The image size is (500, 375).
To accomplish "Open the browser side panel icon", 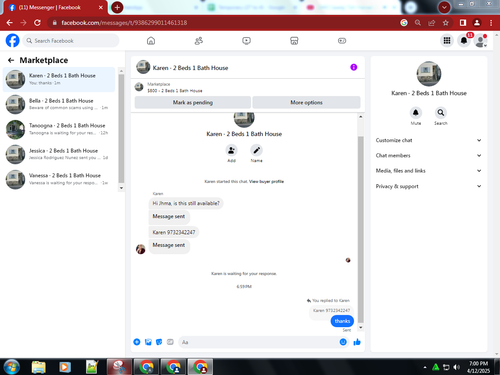I will pyautogui.click(x=463, y=23).
